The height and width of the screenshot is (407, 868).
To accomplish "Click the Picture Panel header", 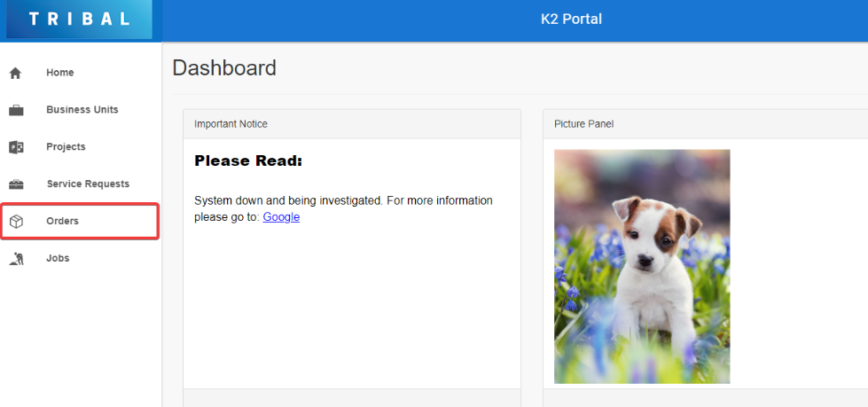I will coord(583,124).
